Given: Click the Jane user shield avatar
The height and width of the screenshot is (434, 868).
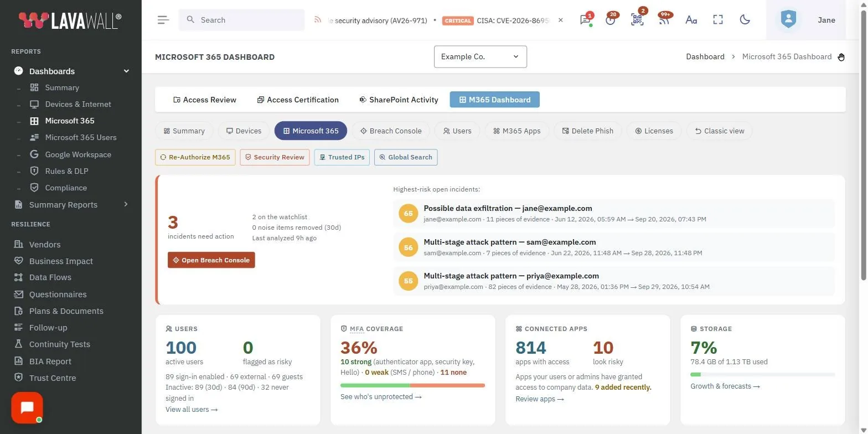Looking at the screenshot, I should 788,20.
